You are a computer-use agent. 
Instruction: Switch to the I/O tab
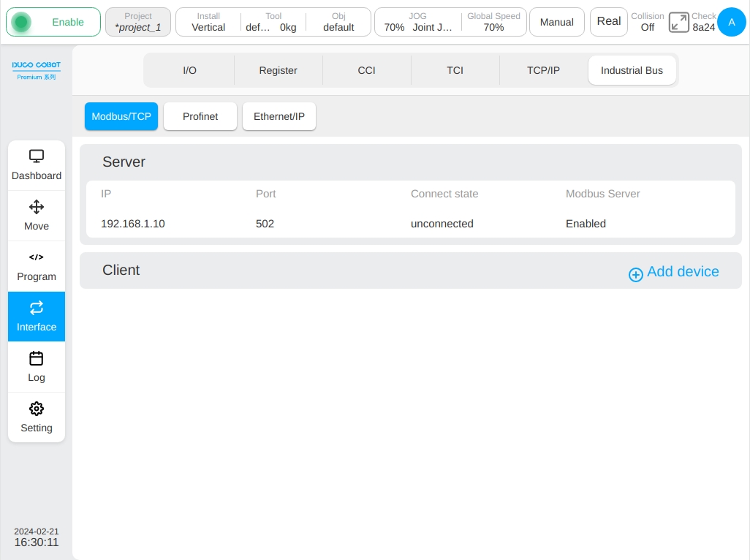(189, 70)
